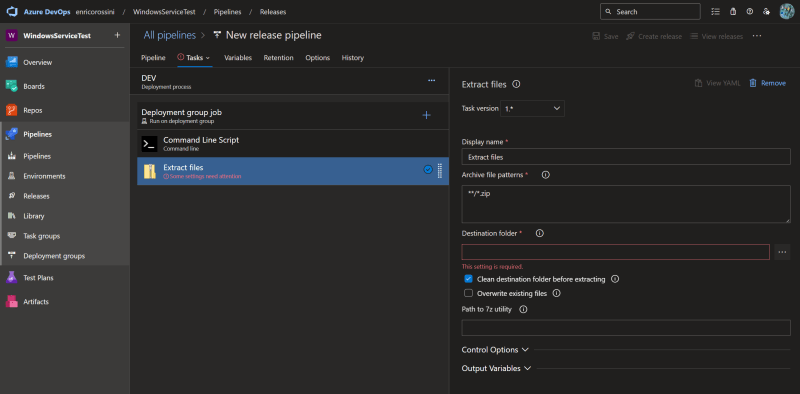Viewport: 800px width, 394px height.
Task: Go to All pipelines link
Action: 169,35
